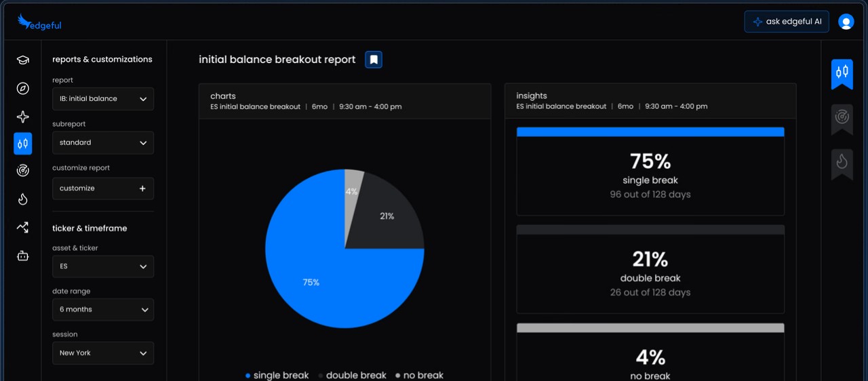Screen dimensions: 868x381
Task: Click the "reports & customizations" heading
Action: point(102,60)
